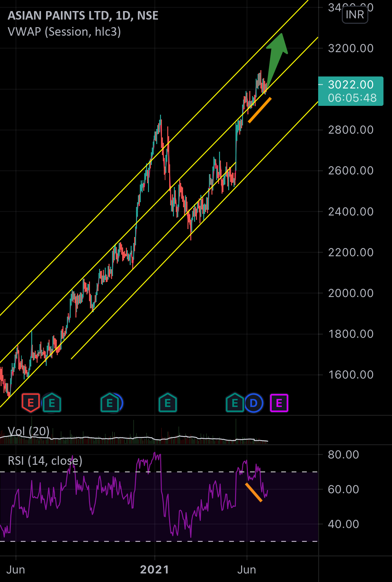Click the 3200.00 price axis label
The height and width of the screenshot is (582, 392).
[x=351, y=48]
